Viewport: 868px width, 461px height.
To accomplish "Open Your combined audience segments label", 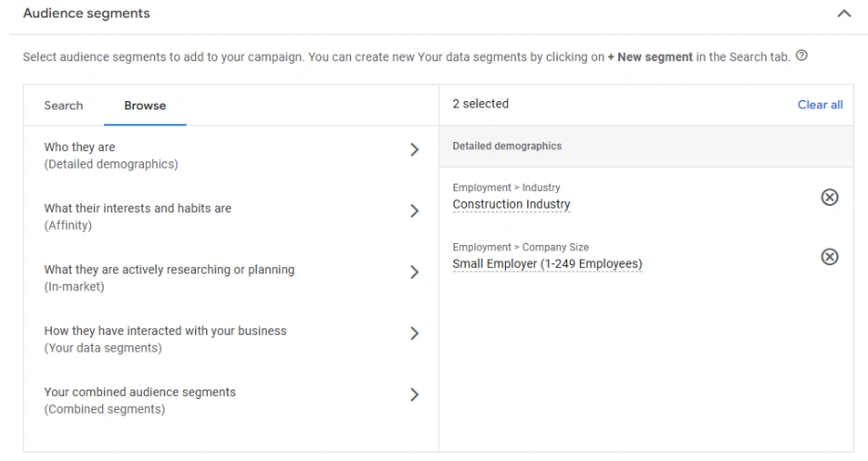I will click(x=139, y=392).
